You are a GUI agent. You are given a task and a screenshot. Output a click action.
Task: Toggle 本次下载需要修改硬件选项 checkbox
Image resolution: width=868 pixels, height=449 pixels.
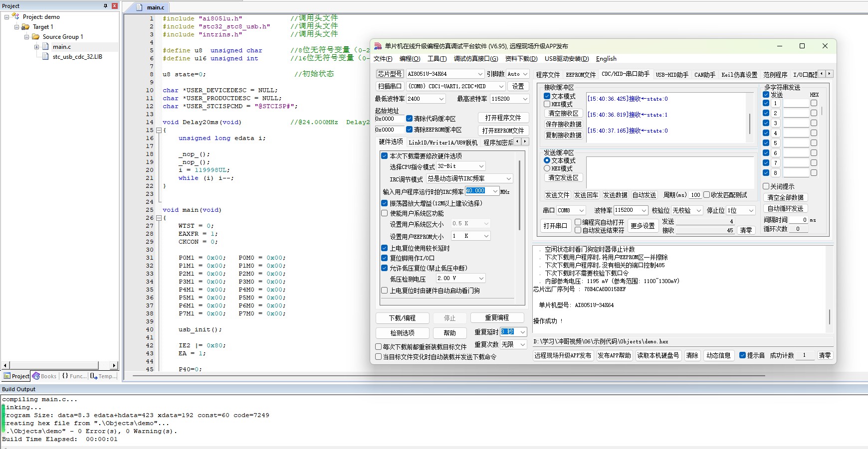[385, 156]
